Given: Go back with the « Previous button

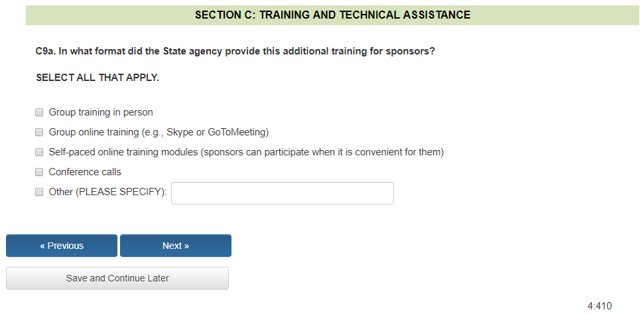Looking at the screenshot, I should tap(62, 246).
